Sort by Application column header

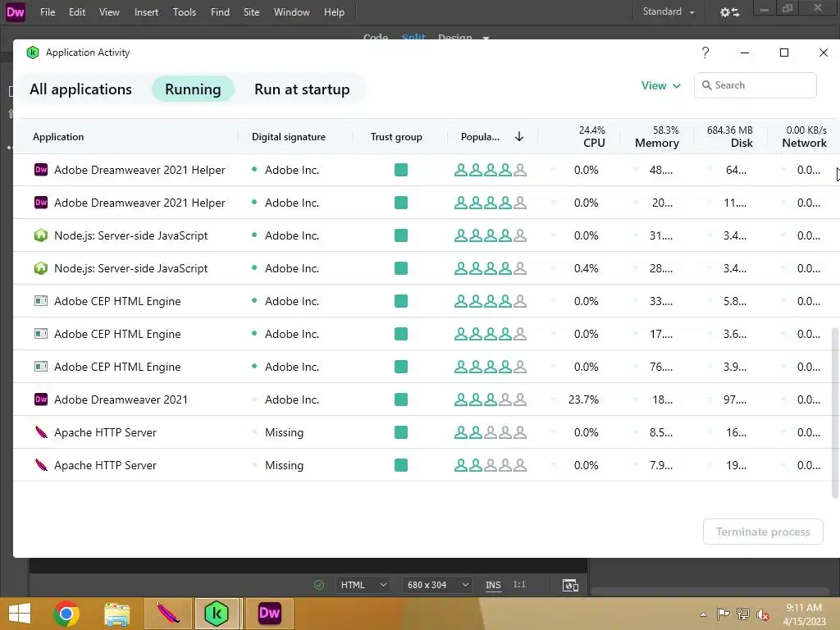(58, 137)
